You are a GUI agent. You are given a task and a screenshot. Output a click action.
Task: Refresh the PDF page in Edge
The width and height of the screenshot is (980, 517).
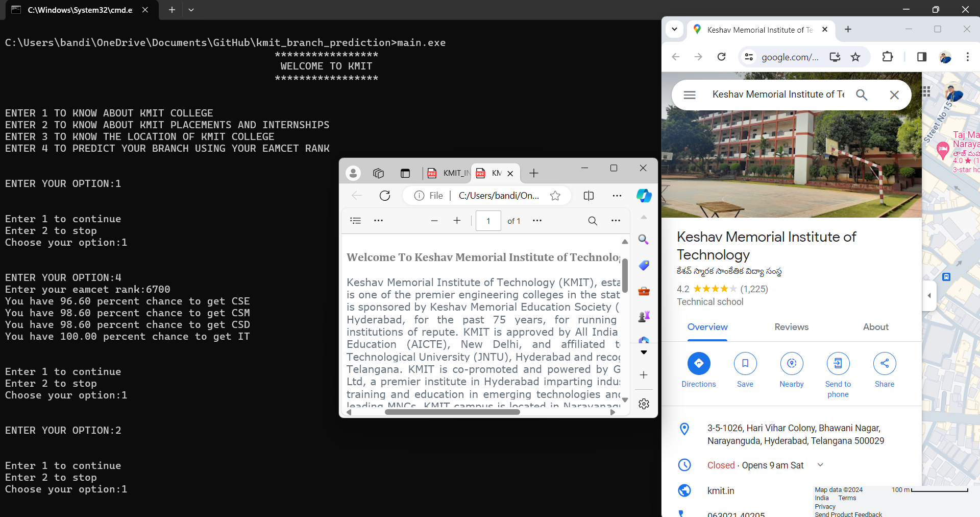click(385, 196)
